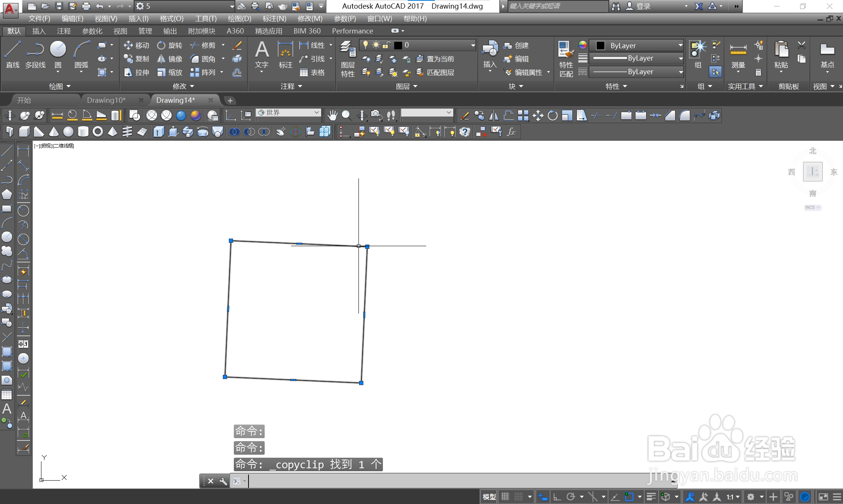Select the 多段线 (Polyline) tool
843x504 pixels.
35,55
